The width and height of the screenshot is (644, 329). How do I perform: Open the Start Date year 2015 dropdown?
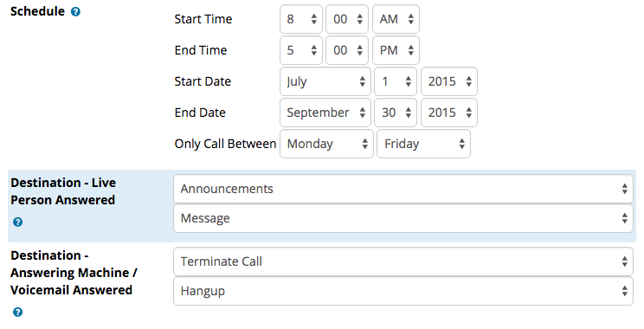click(449, 81)
